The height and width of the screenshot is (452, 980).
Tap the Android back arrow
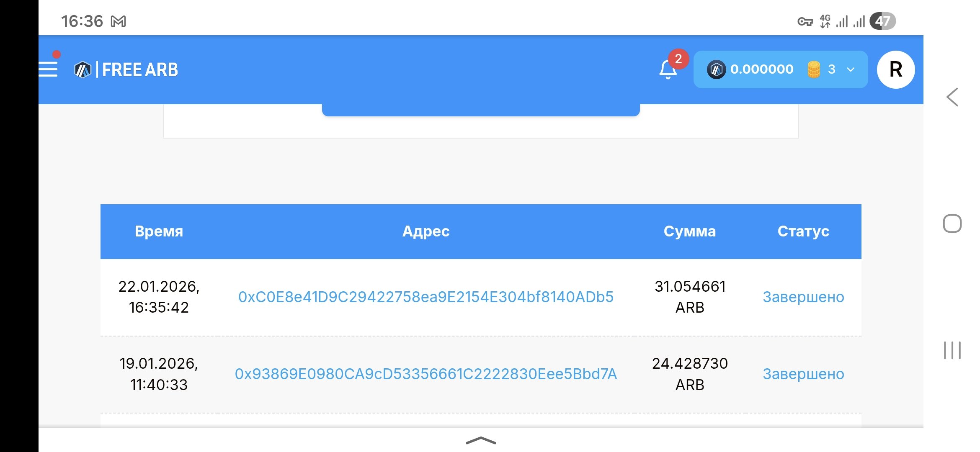[952, 97]
